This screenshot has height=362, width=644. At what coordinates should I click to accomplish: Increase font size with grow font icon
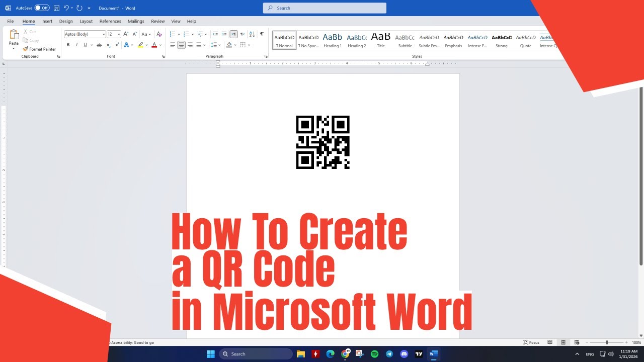(126, 34)
